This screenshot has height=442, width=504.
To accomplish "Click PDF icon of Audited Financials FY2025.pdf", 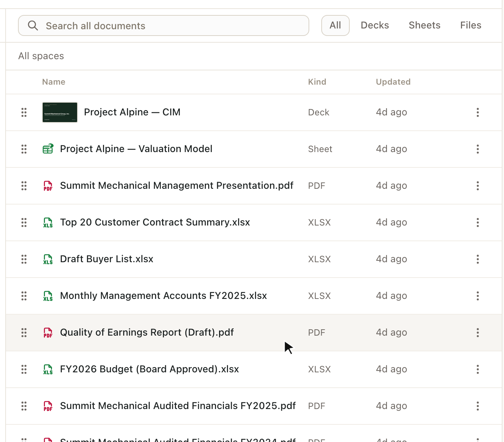I will pos(48,406).
